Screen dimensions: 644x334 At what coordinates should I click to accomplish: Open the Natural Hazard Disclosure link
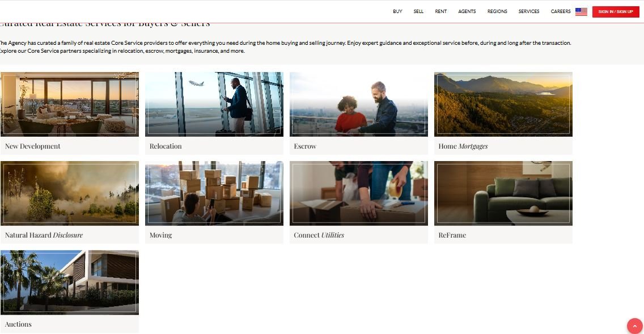(44, 235)
